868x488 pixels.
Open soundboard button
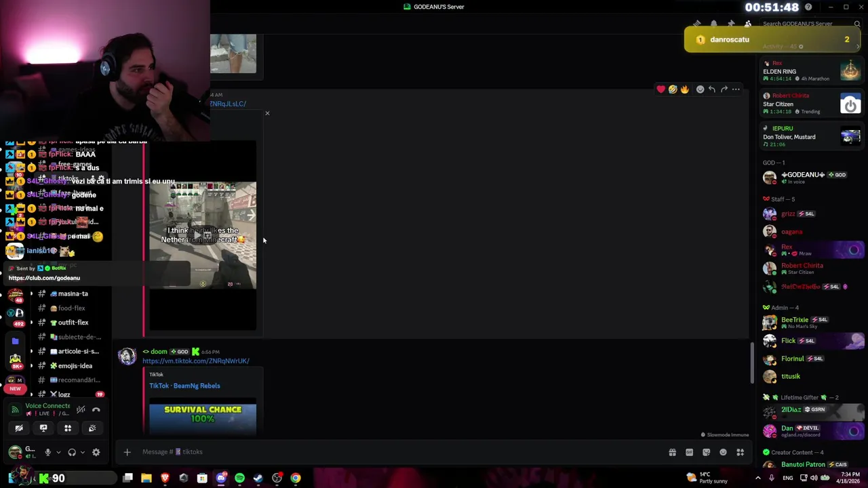[x=92, y=428]
